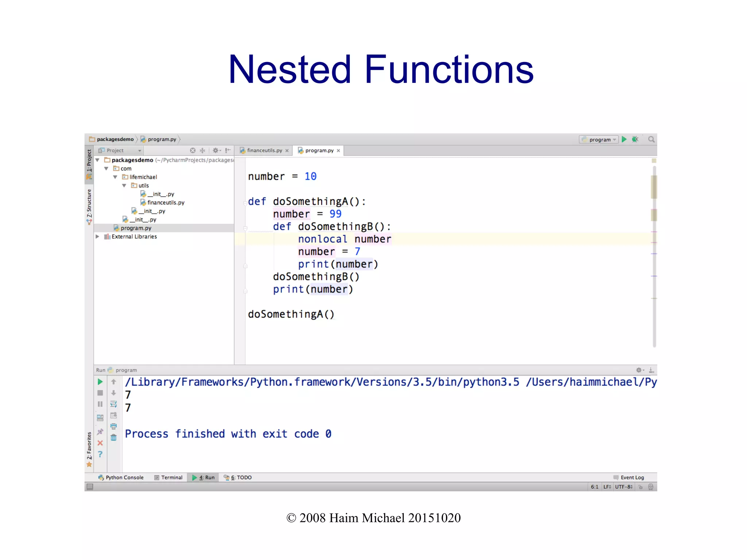Open search everywhere magnifier icon
This screenshot has height=560, width=747.
tap(651, 139)
